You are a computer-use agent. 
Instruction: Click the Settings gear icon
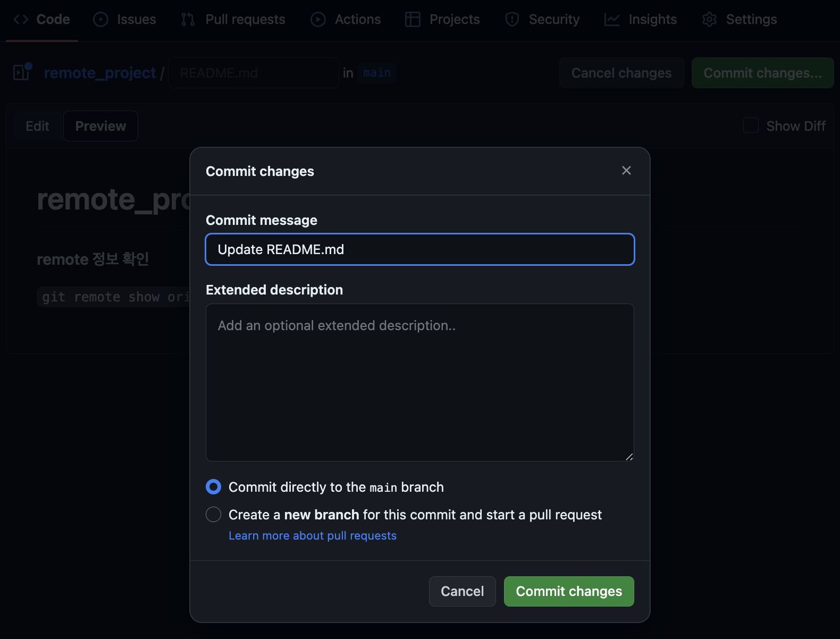709,20
